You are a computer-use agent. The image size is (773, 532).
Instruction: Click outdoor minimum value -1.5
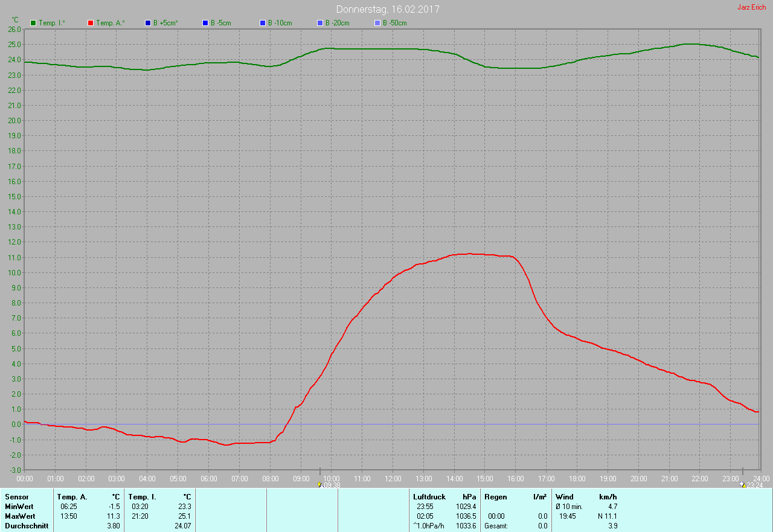(x=114, y=507)
